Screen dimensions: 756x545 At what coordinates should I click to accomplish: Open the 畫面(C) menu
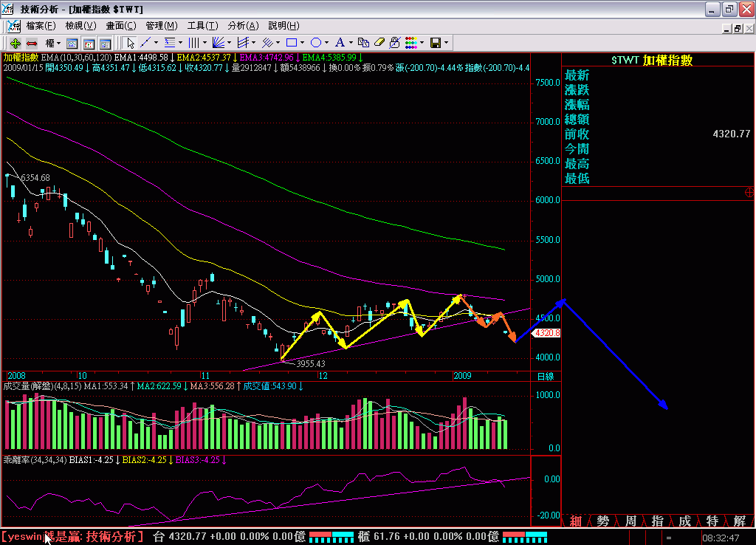click(121, 26)
